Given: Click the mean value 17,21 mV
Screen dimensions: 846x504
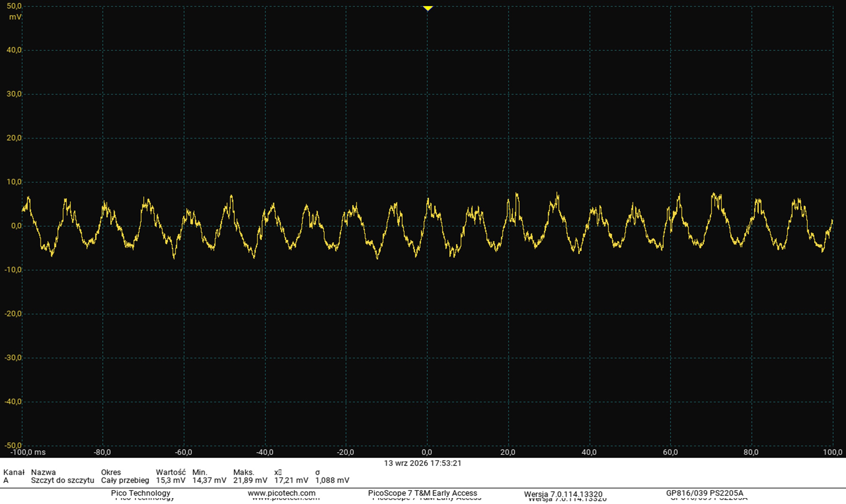Looking at the screenshot, I should (x=291, y=481).
